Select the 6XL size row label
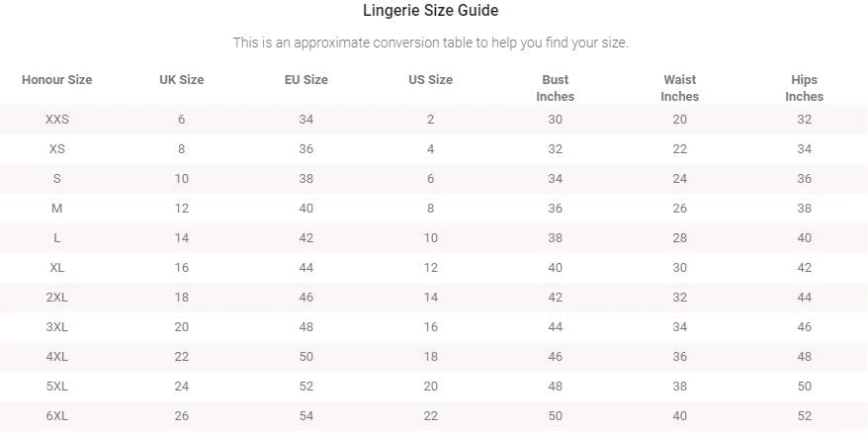The width and height of the screenshot is (868, 434). point(57,416)
